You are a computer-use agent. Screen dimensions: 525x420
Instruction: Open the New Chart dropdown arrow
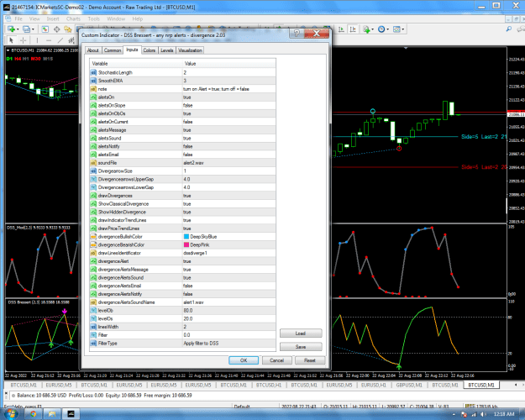coord(18,29)
